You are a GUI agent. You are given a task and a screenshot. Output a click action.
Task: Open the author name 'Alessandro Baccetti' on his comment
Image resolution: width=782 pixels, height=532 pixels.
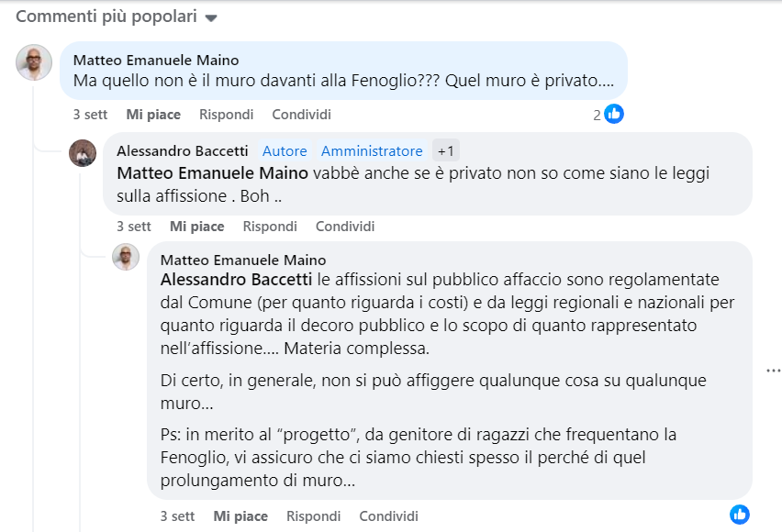click(x=183, y=150)
